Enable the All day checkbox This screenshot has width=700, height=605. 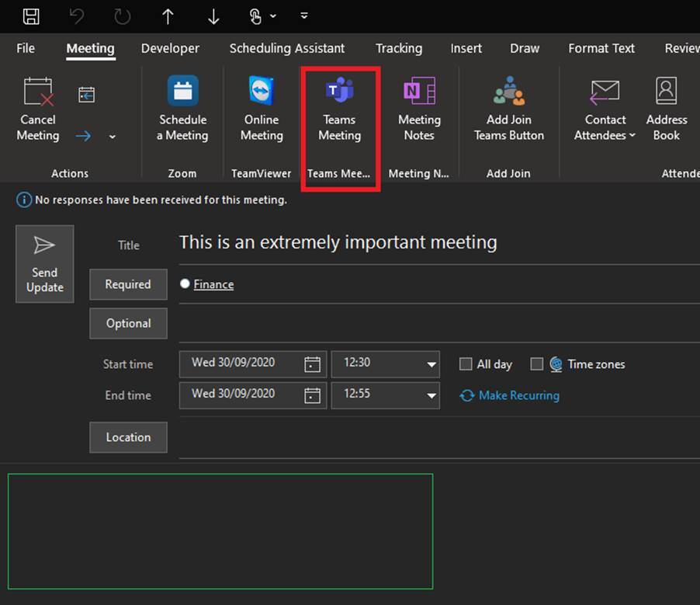pyautogui.click(x=466, y=363)
